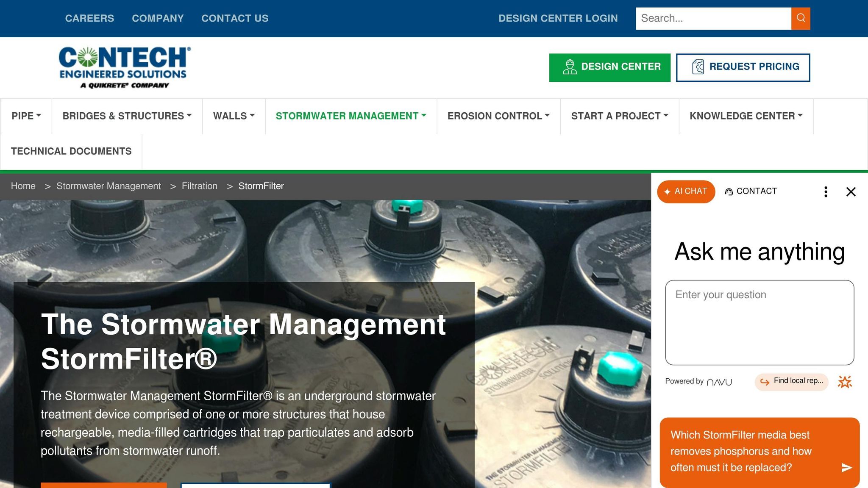Click the worker icon on Design Center
868x488 pixels.
click(x=570, y=67)
